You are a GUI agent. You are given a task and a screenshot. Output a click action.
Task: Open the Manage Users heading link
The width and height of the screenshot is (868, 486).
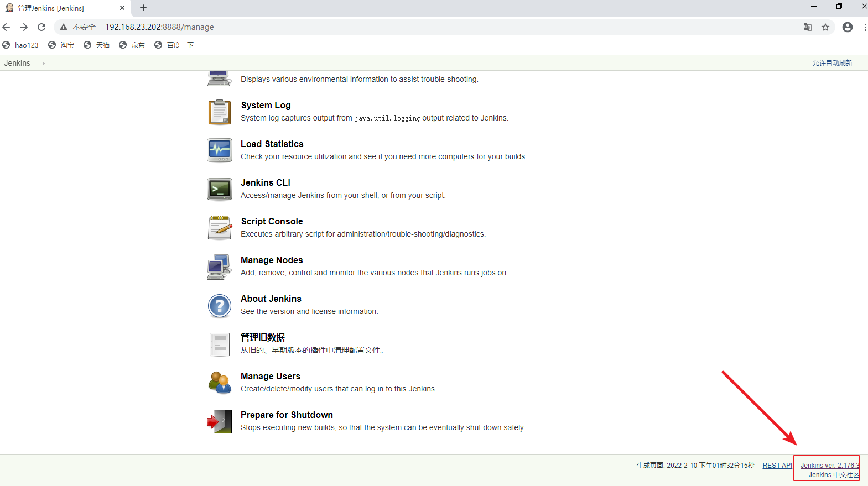click(271, 376)
